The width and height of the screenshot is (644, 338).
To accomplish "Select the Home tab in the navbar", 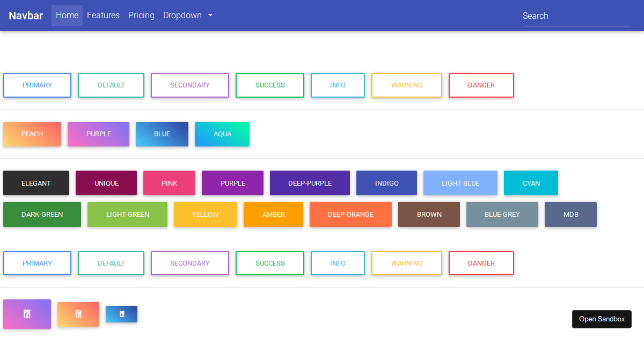I will point(67,16).
